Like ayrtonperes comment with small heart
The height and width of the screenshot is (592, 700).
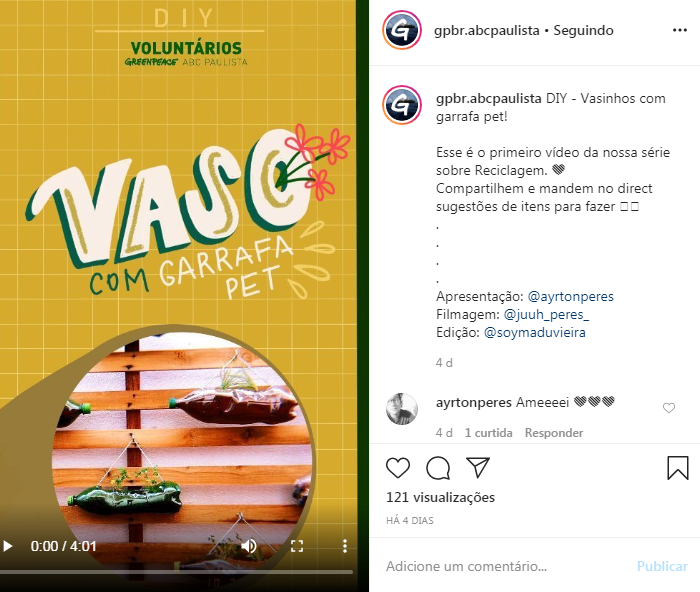click(x=669, y=408)
